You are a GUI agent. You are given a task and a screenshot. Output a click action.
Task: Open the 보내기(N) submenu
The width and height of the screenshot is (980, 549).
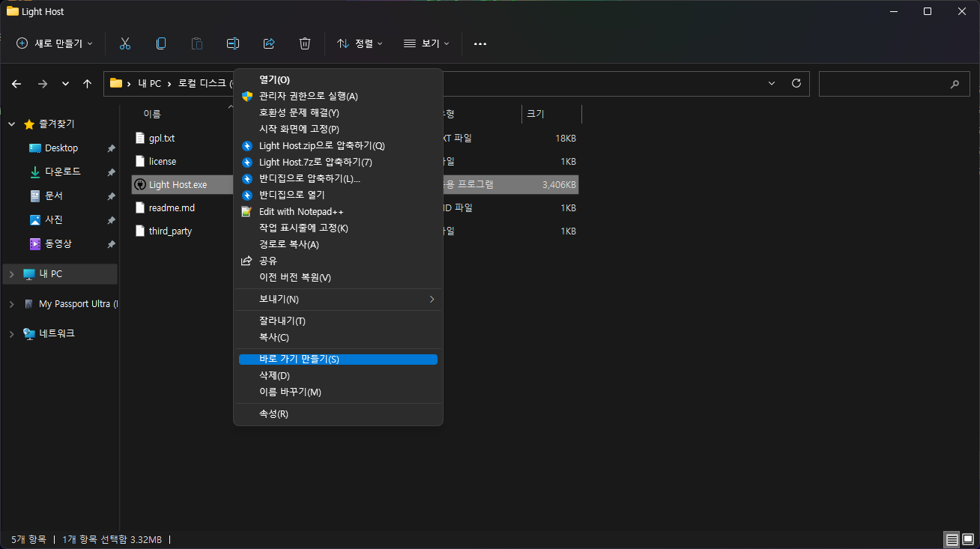(338, 299)
